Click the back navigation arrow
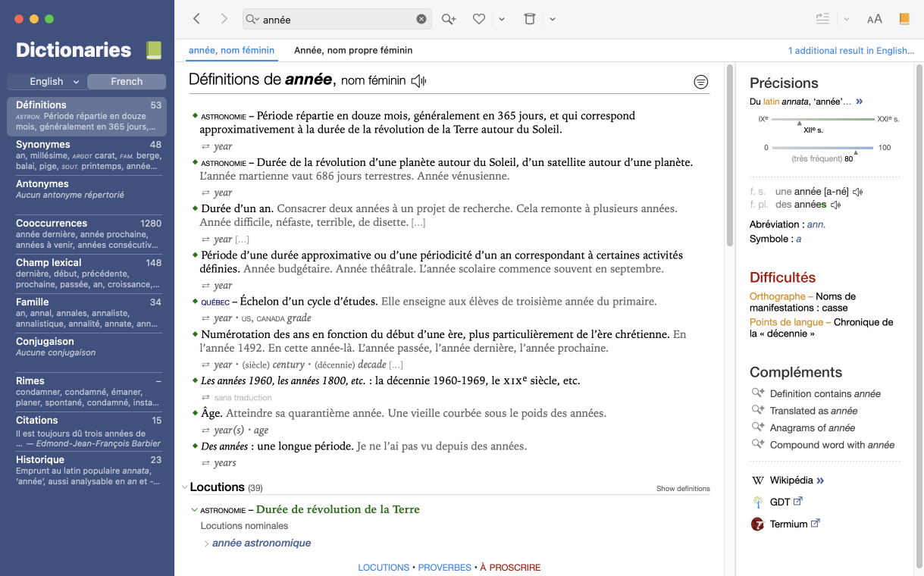This screenshot has height=576, width=924. coord(197,19)
